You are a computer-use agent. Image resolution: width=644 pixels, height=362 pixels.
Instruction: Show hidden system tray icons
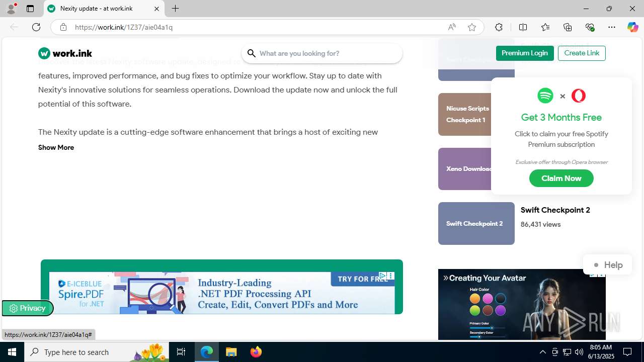pos(542,352)
